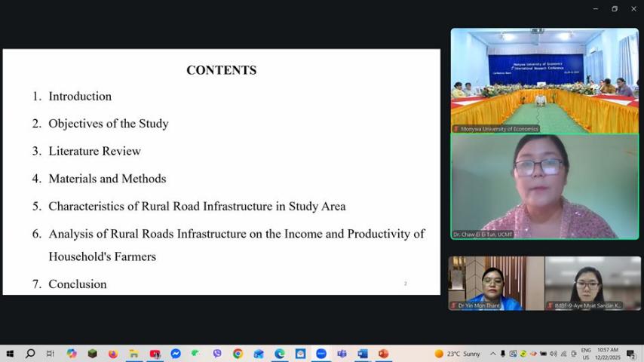
Task: Switch to Microsoft Word in the taskbar
Action: pos(363,354)
